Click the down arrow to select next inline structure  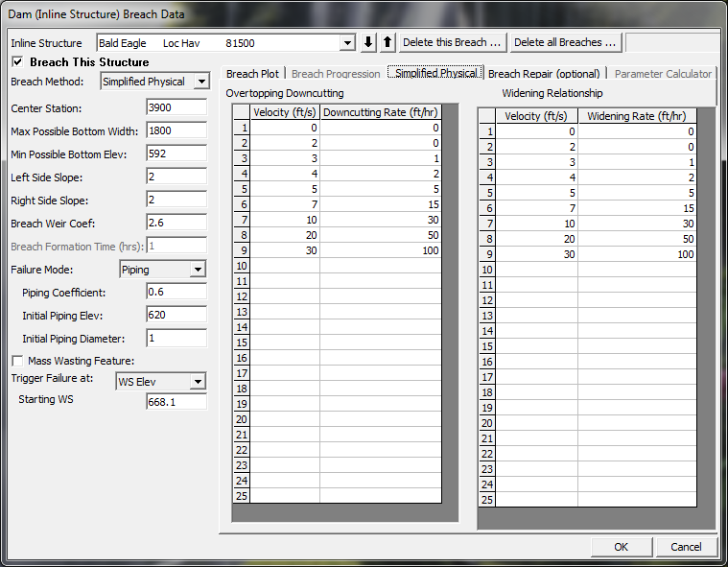pyautogui.click(x=369, y=43)
